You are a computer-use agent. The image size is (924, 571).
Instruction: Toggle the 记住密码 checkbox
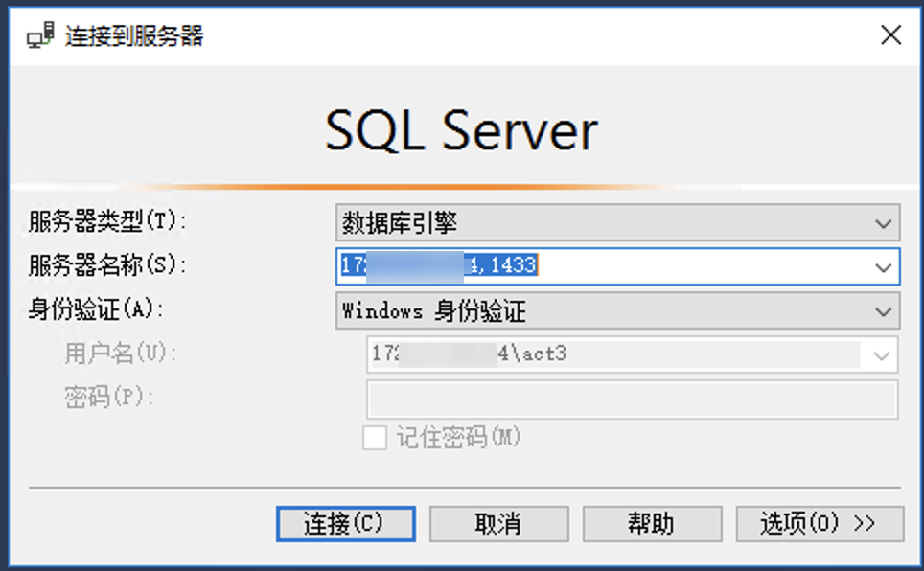click(x=375, y=439)
